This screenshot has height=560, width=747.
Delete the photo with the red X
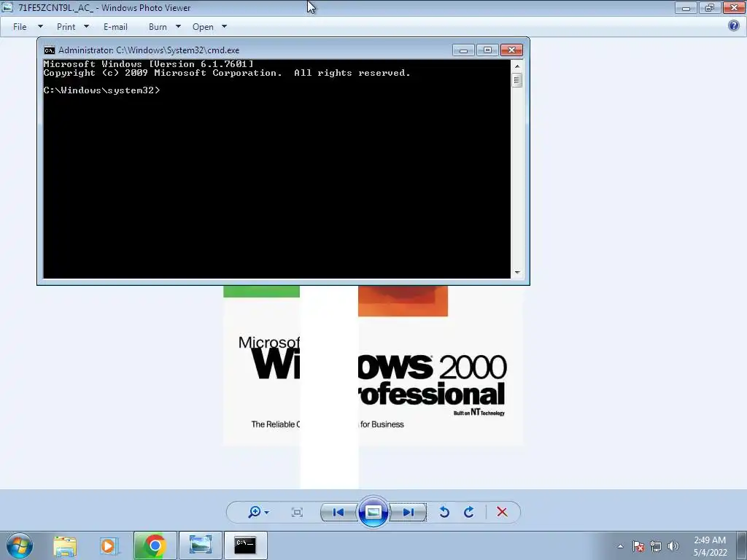click(502, 512)
